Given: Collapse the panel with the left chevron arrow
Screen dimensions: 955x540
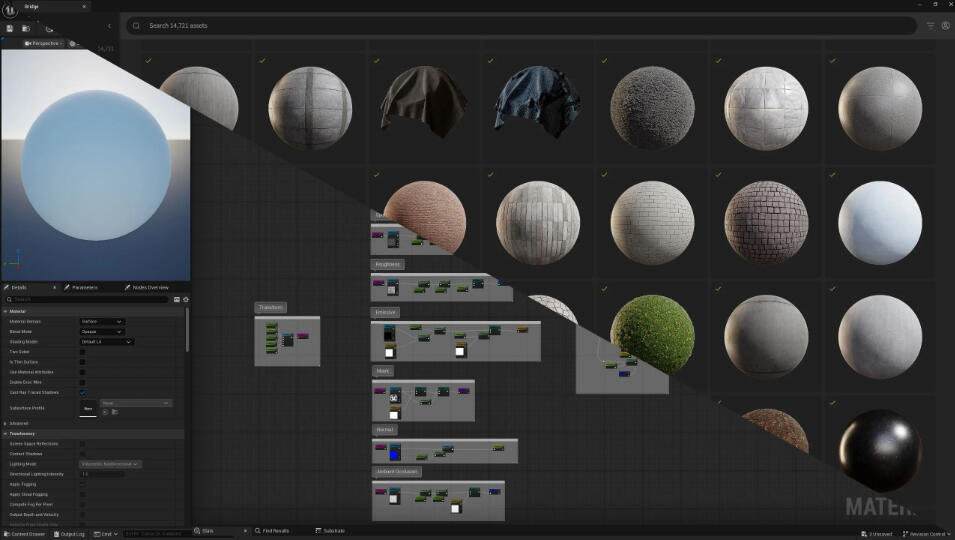Looking at the screenshot, I should [110, 26].
